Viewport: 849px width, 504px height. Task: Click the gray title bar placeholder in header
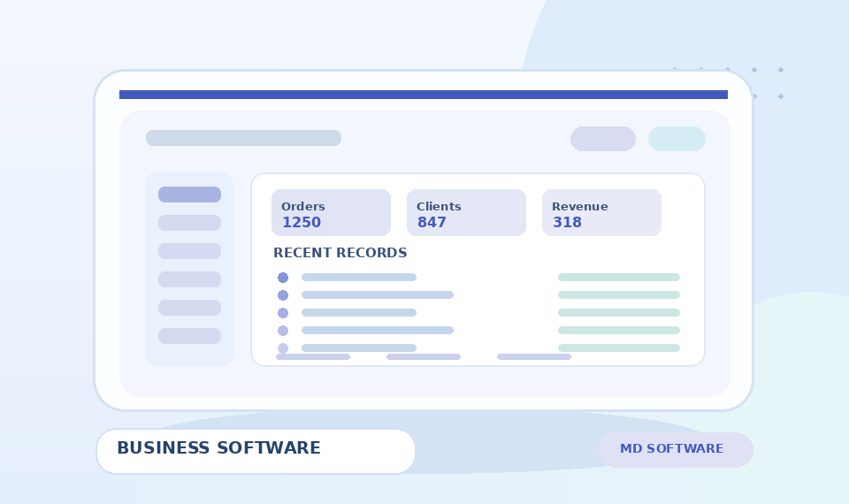pos(244,138)
